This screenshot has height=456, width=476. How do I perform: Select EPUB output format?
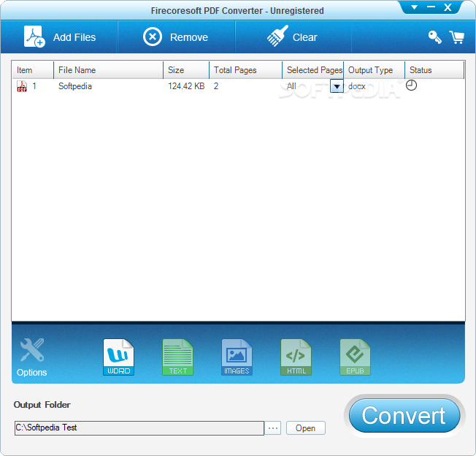[x=355, y=357]
